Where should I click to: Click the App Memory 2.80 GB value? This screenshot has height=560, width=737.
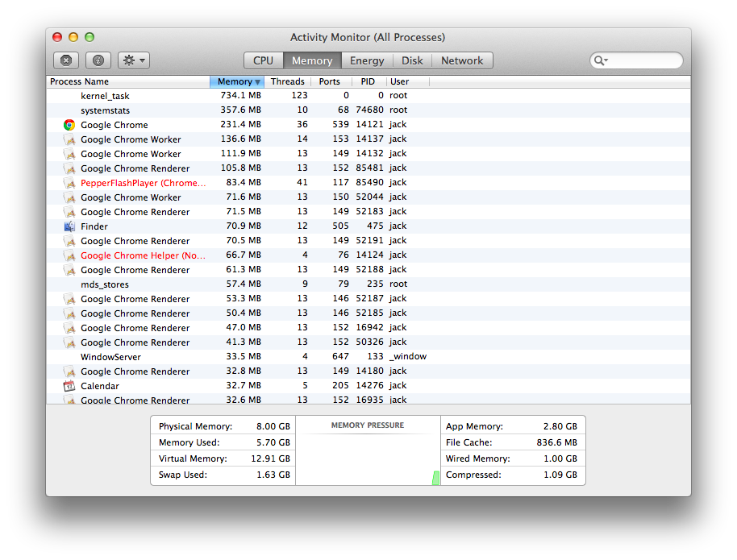pyautogui.click(x=560, y=426)
